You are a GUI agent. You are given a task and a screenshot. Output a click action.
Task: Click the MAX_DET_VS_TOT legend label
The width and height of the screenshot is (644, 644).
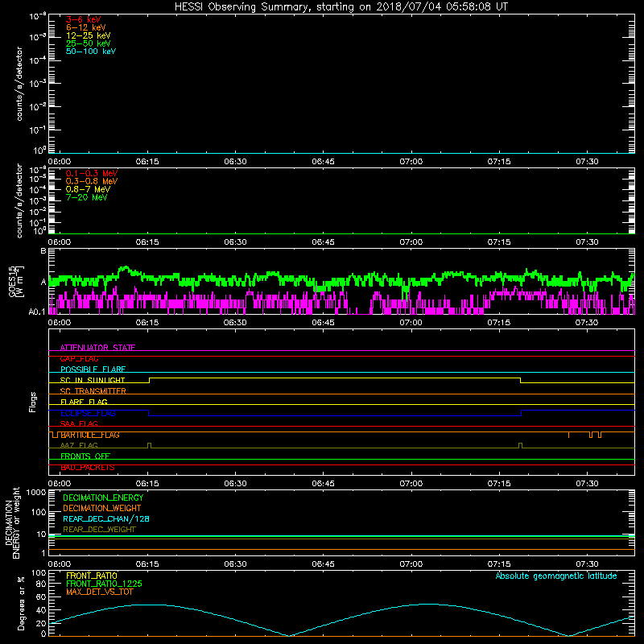coord(99,592)
